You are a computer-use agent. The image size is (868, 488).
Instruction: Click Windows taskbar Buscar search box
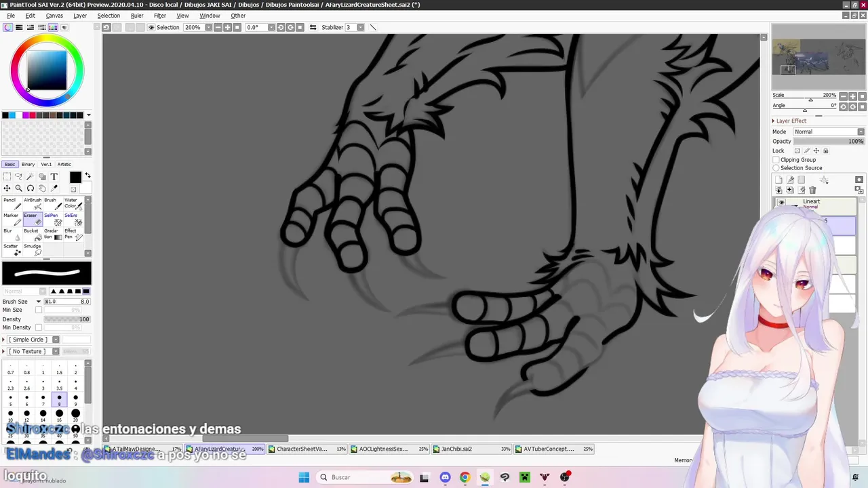(x=366, y=477)
